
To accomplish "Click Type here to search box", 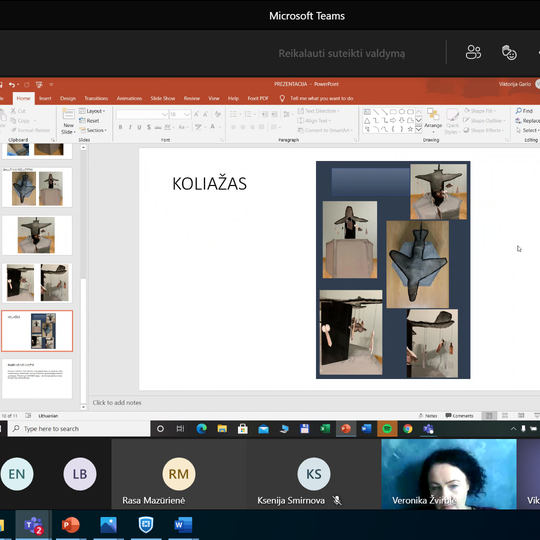I will tap(79, 429).
